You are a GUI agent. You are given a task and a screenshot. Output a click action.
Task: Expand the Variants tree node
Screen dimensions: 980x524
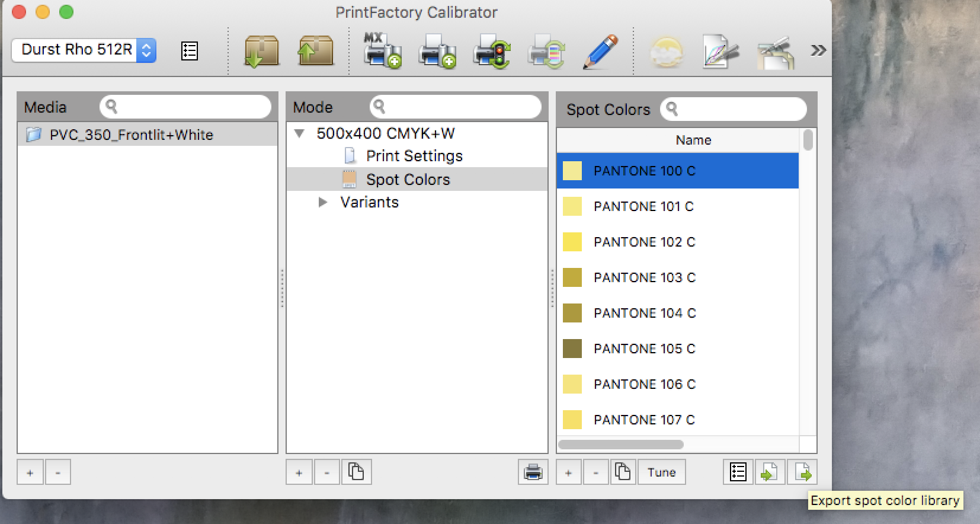tap(323, 202)
